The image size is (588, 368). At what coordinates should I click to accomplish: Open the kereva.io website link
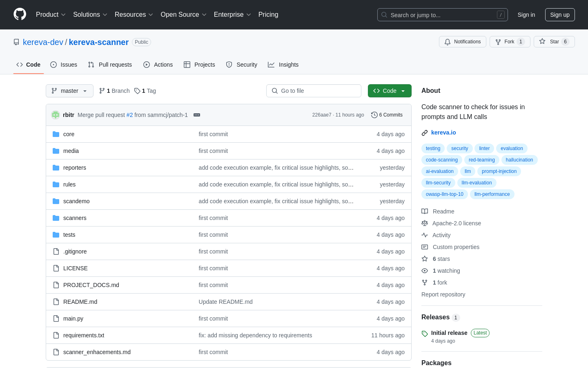(443, 132)
